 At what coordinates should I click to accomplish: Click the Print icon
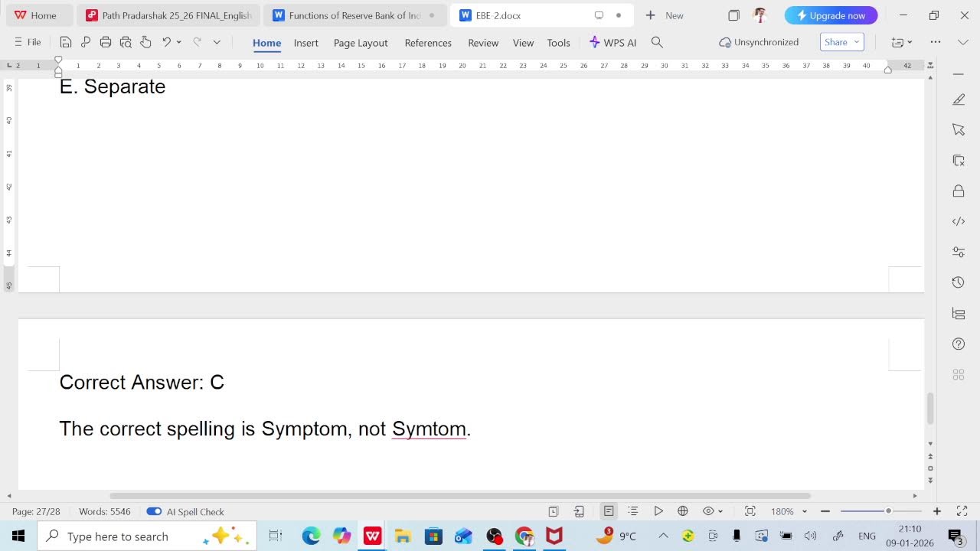pos(106,43)
